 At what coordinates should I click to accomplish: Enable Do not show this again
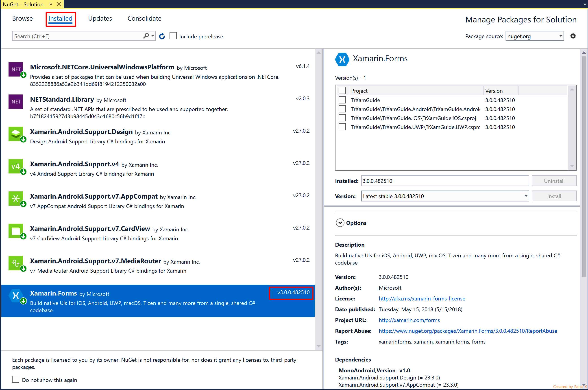pos(16,379)
